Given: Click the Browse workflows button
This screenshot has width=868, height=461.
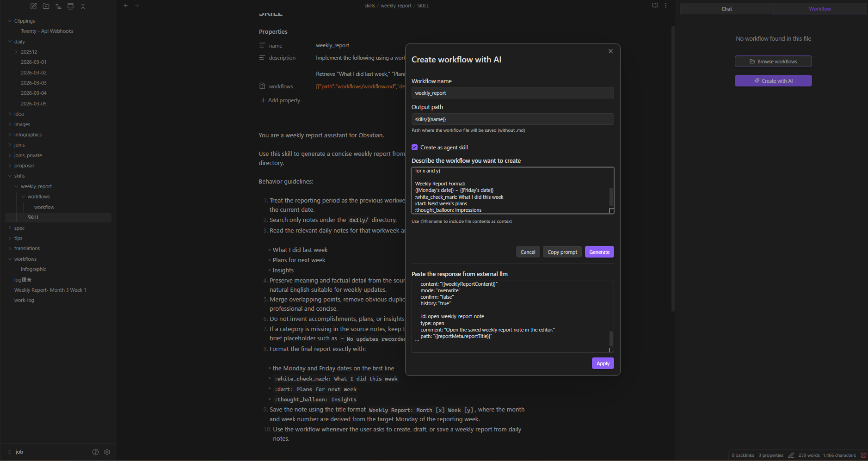Looking at the screenshot, I should coord(773,61).
